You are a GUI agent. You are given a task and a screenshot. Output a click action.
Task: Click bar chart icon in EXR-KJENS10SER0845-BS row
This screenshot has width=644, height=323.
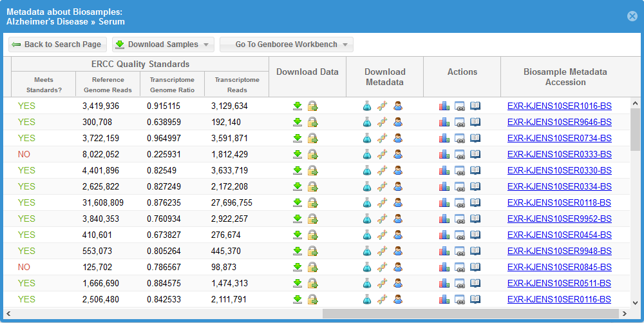tap(444, 267)
